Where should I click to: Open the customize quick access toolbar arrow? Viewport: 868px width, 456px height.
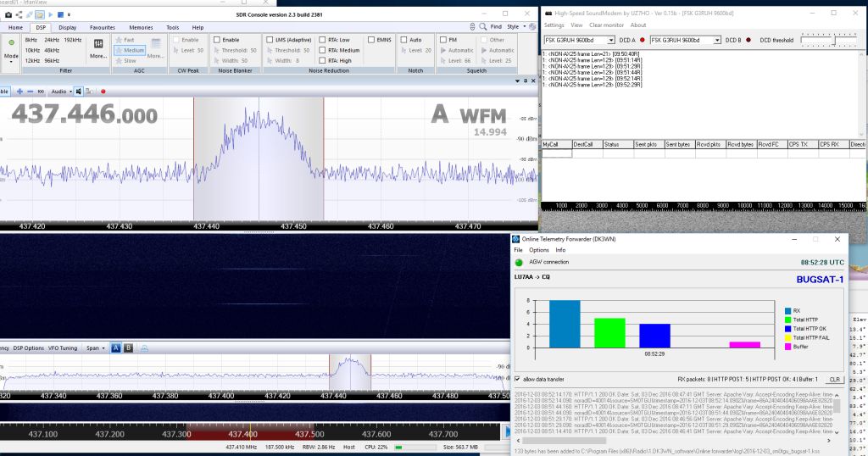tap(69, 14)
